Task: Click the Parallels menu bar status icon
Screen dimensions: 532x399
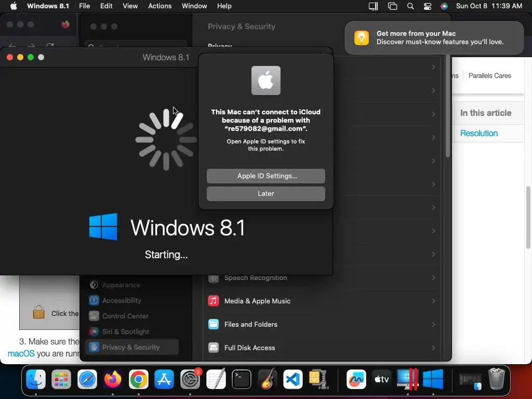Action: [x=373, y=6]
